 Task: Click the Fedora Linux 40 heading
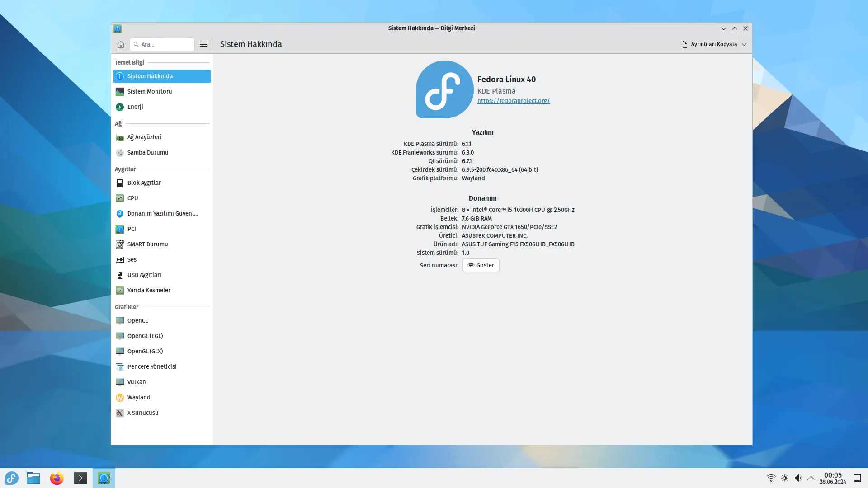tap(506, 80)
